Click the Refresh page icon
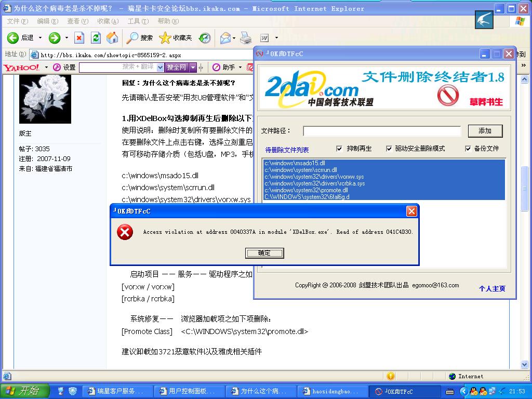Viewport: 532px width, 399px height. pos(96,37)
